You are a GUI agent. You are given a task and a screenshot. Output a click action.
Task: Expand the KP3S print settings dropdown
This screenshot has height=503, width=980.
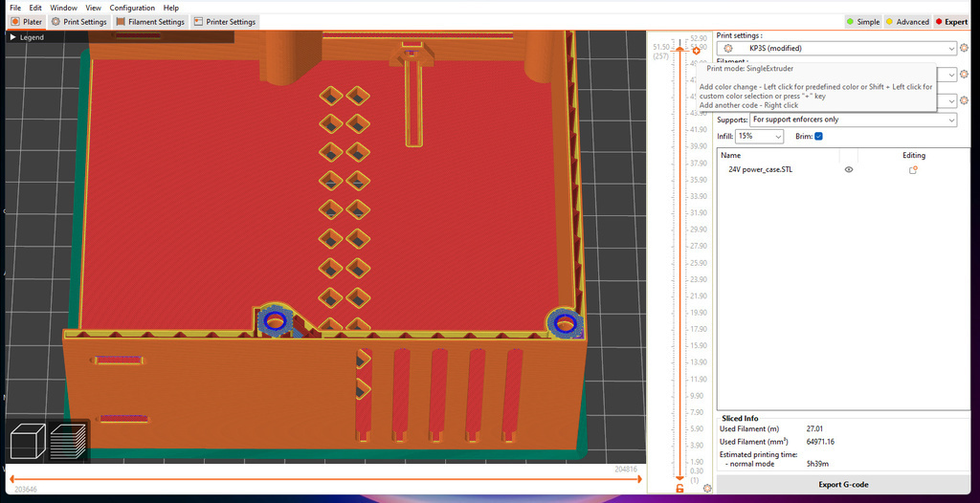[x=949, y=48]
